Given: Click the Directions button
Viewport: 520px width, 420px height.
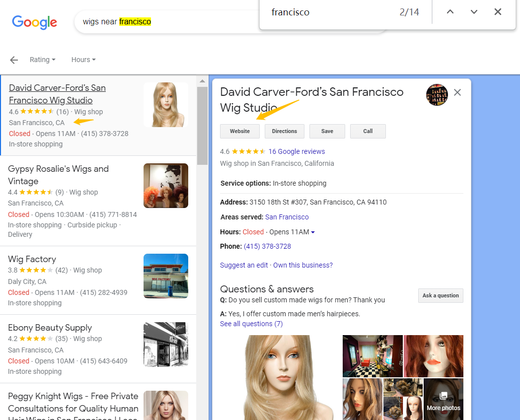Looking at the screenshot, I should coord(285,131).
